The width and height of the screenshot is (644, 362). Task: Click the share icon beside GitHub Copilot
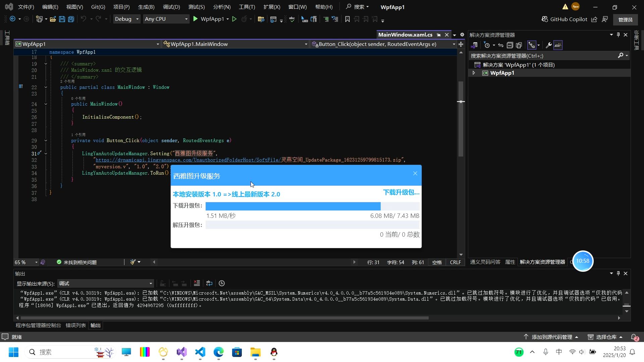pos(594,19)
